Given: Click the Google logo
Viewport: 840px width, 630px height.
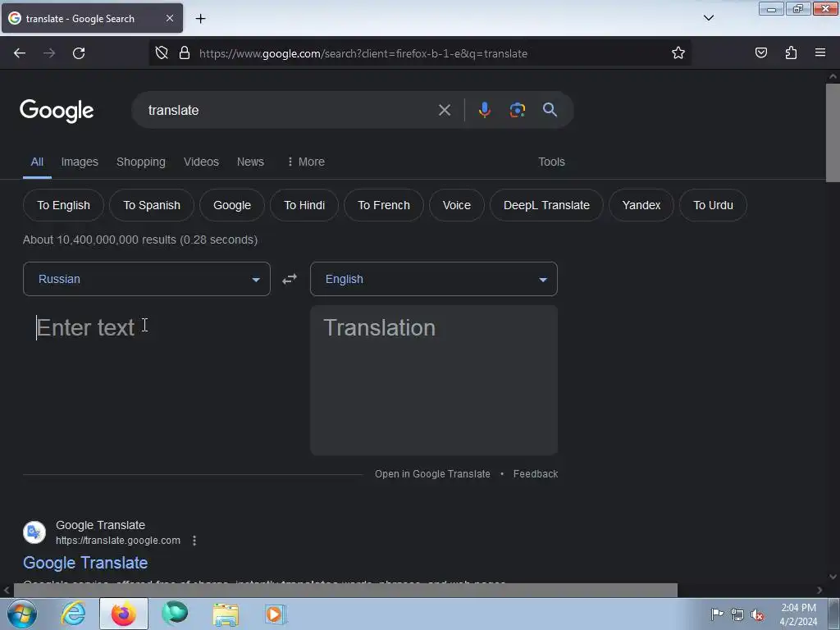Looking at the screenshot, I should [x=57, y=111].
